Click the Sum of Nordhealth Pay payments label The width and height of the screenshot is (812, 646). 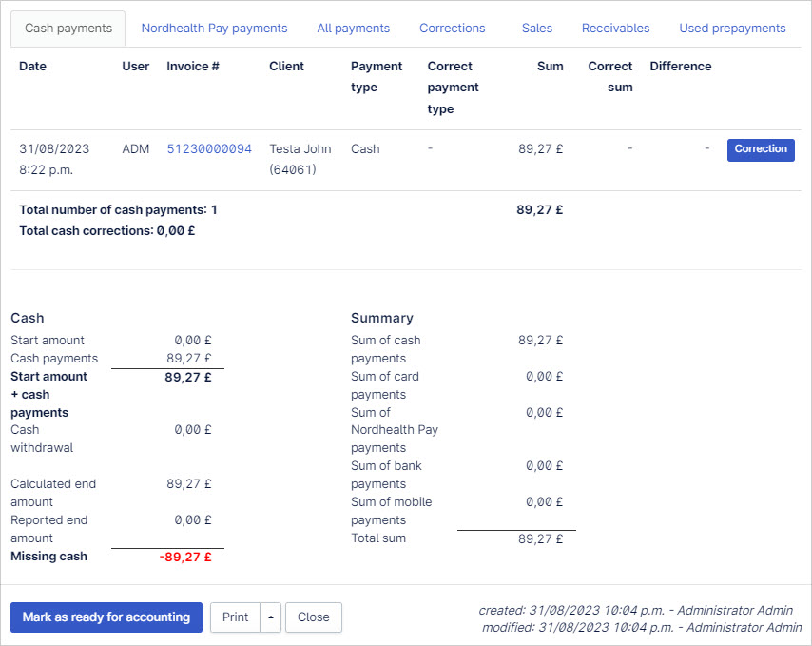pos(395,430)
